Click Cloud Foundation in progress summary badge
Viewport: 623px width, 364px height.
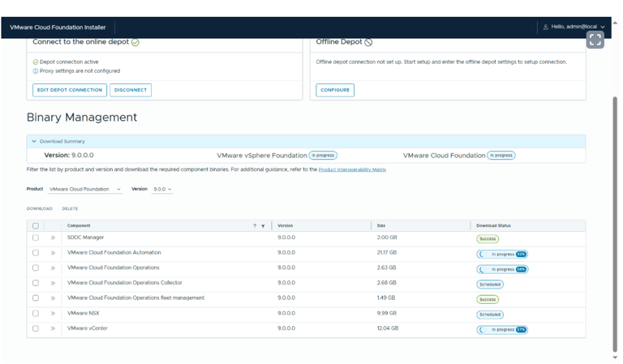click(x=501, y=156)
